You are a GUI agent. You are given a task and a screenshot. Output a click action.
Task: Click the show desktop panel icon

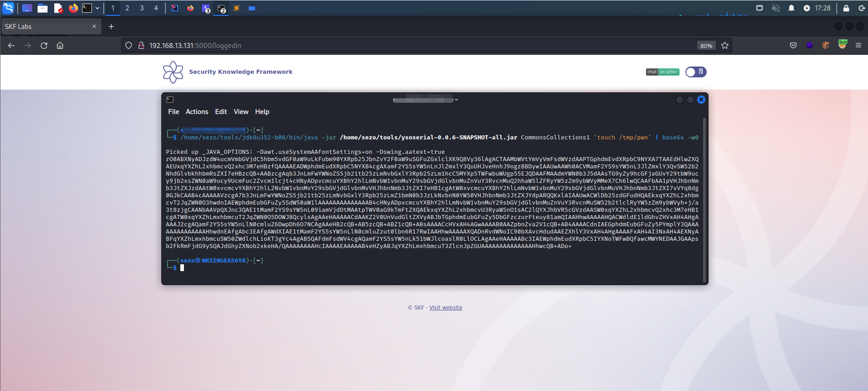tap(27, 8)
